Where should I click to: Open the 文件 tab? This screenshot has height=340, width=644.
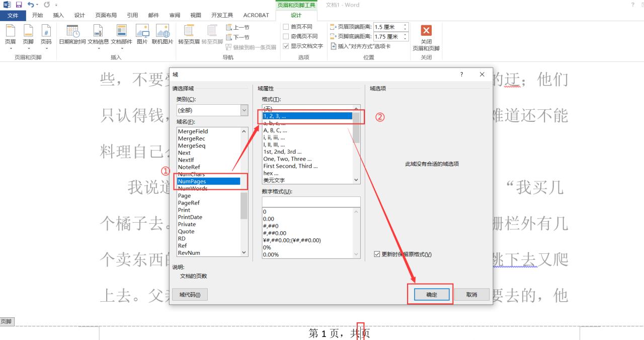13,16
